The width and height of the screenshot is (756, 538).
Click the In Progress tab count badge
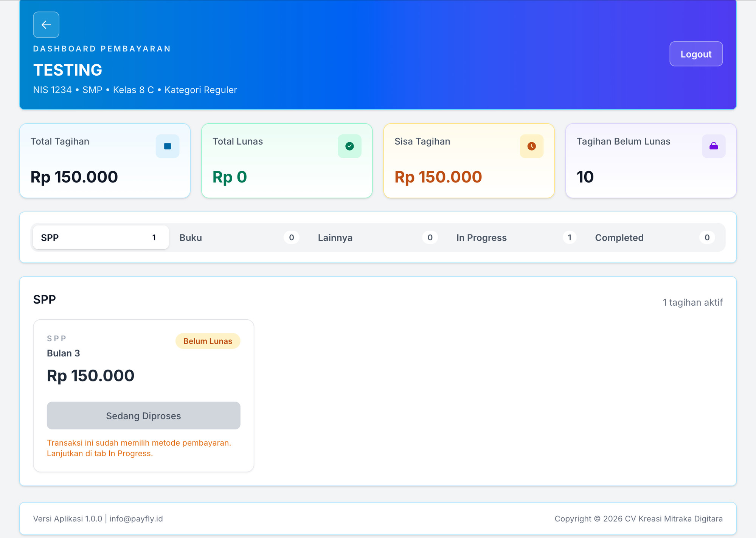pos(569,238)
